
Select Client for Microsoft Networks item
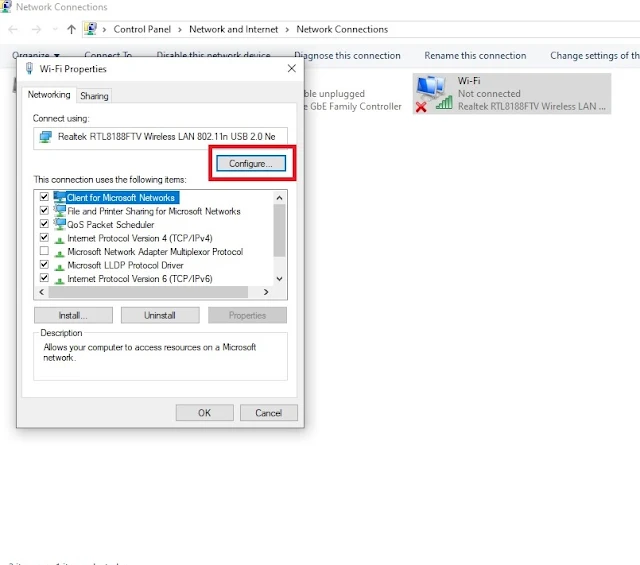121,198
